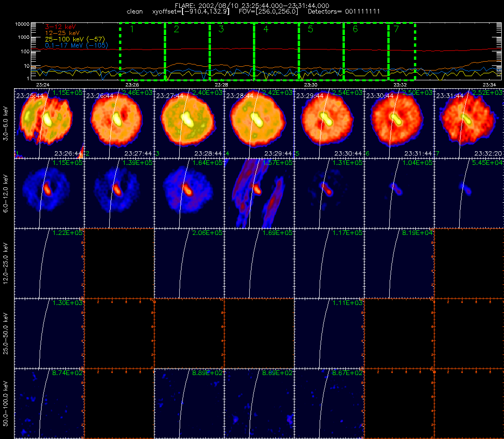Click the 6.0-12.0 keV row label

click(6, 194)
